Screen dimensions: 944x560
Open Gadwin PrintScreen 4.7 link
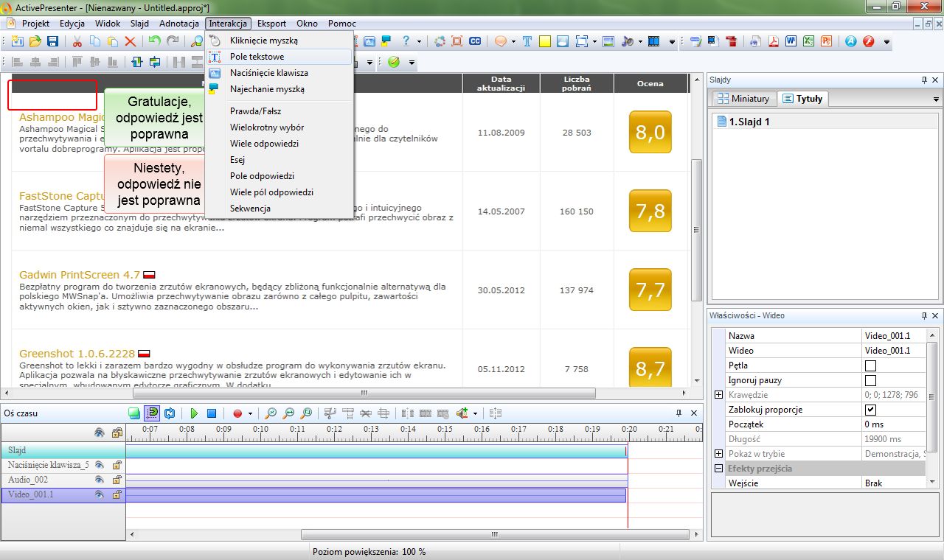pyautogui.click(x=80, y=275)
